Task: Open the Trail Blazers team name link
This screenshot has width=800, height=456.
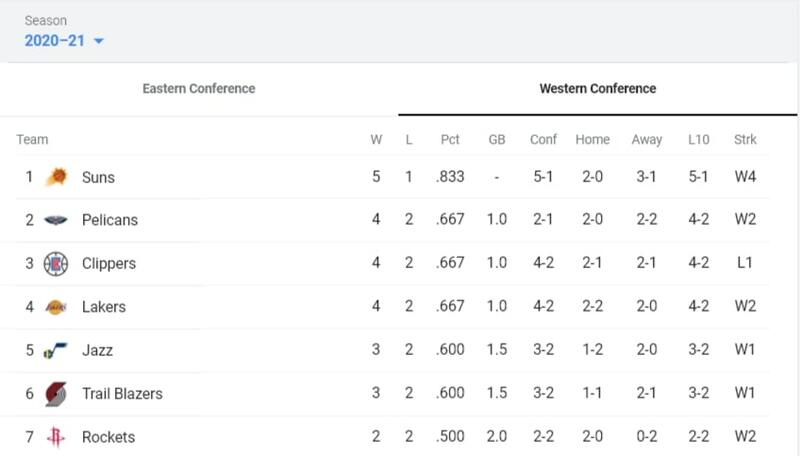Action: [122, 393]
